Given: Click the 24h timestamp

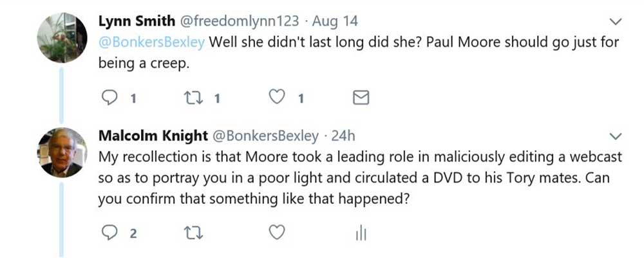Looking at the screenshot, I should [343, 135].
